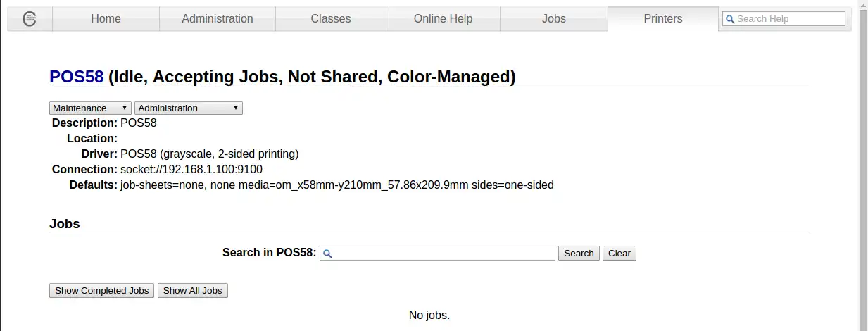This screenshot has width=868, height=331.
Task: Click magnifier icon in Search Help box
Action: 730,19
